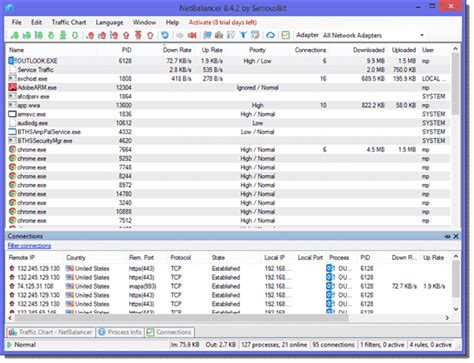Click the green play icon beside Normal
This screenshot has height=363, width=474.
(x=9, y=344)
